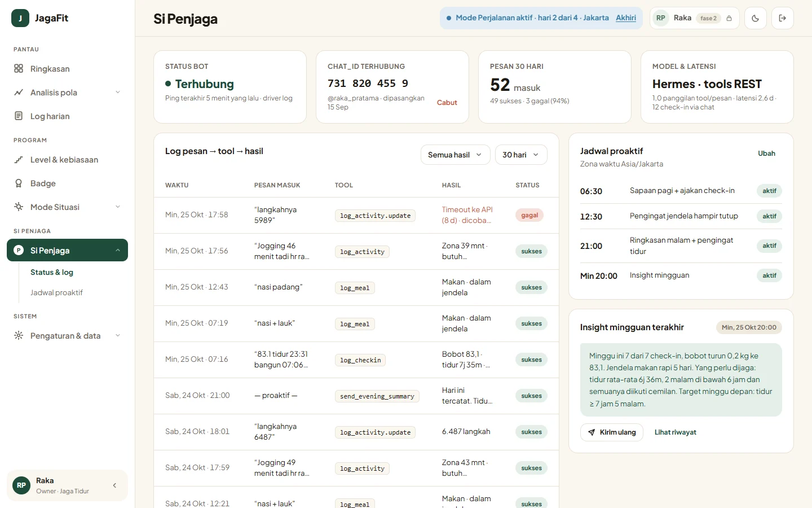Open the 30 hari period dropdown
This screenshot has height=508, width=812.
point(521,155)
